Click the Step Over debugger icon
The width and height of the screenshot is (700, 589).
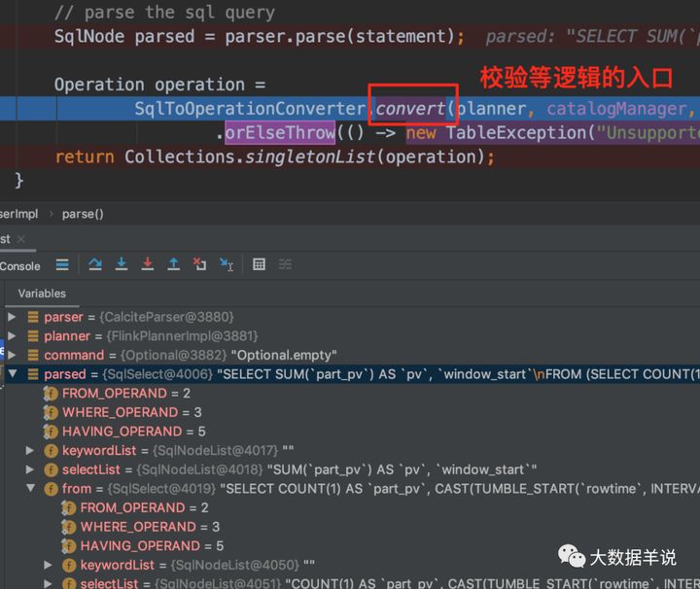point(94,264)
